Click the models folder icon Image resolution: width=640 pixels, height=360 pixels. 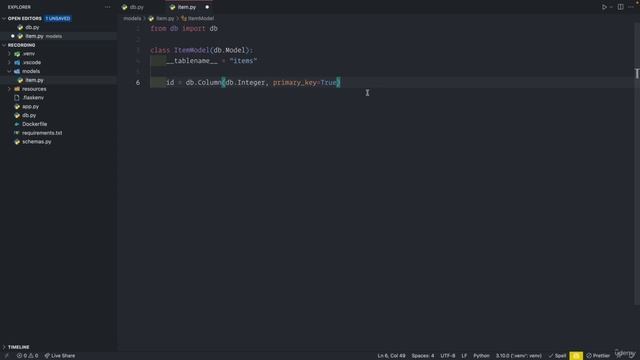click(x=17, y=71)
